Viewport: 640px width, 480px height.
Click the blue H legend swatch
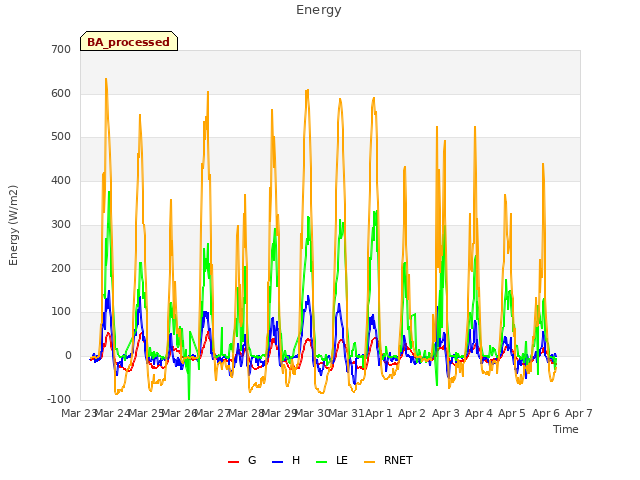277,462
